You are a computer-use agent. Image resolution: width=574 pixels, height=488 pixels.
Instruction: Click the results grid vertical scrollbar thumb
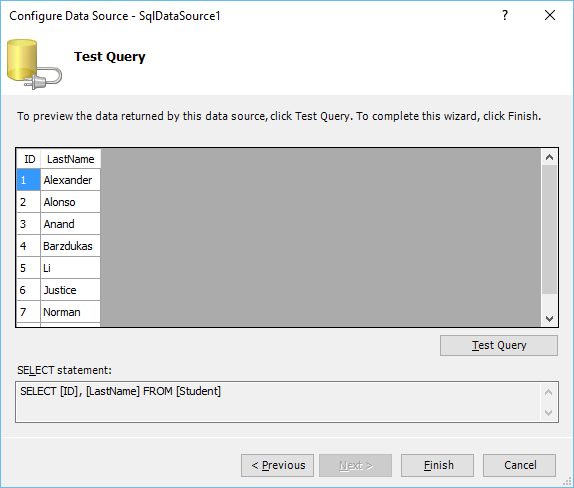tap(549, 230)
